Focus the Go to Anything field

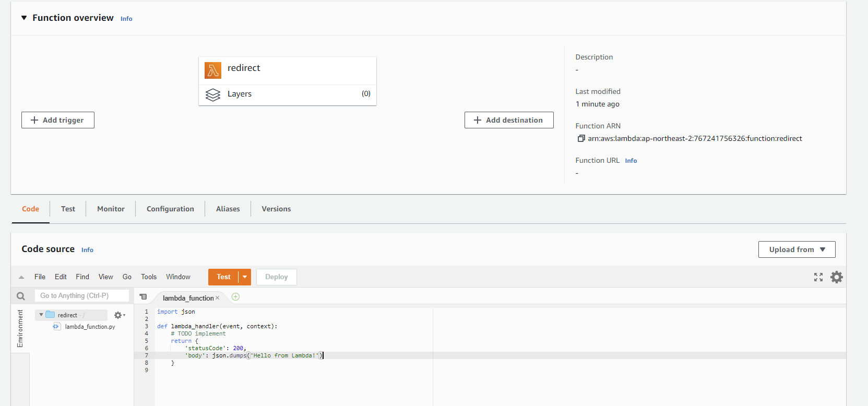pos(82,296)
